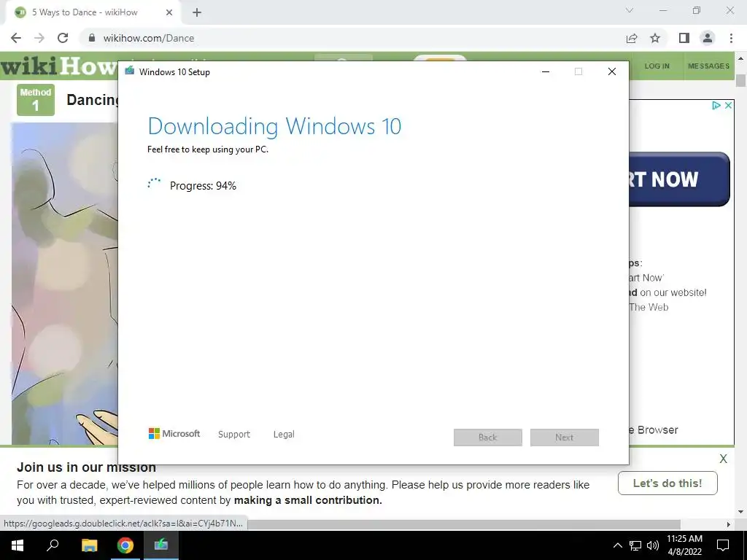
Task: Open Chrome side panel icon
Action: (684, 38)
